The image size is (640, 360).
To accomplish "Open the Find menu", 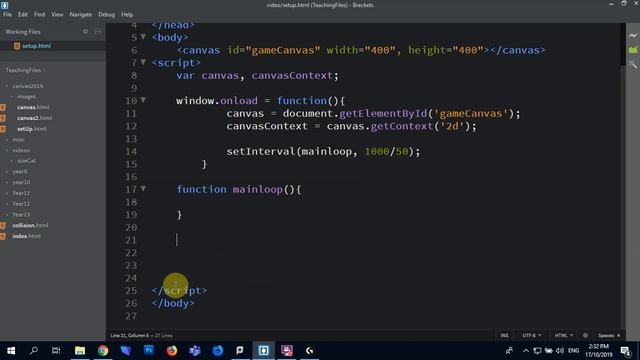I will point(40,14).
